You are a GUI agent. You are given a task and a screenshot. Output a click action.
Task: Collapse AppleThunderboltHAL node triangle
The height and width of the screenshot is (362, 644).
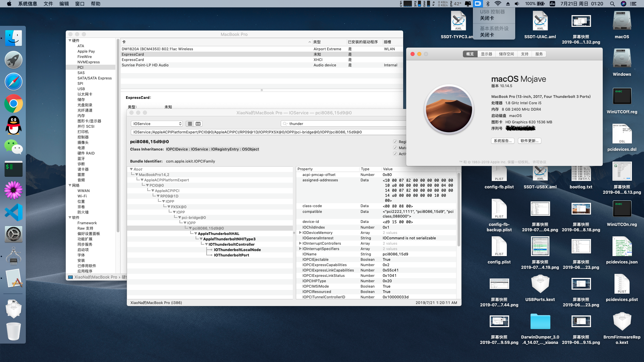click(x=196, y=234)
